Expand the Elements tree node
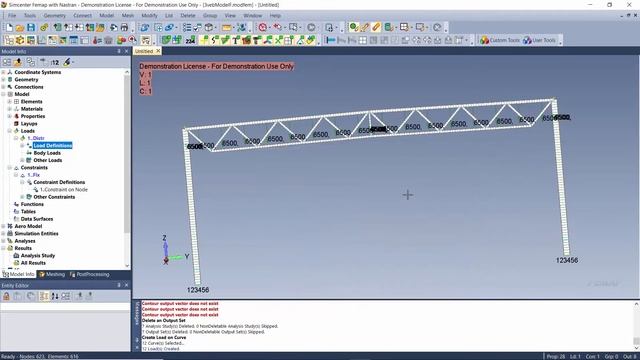Viewport: 640px width, 360px height. (x=10, y=102)
